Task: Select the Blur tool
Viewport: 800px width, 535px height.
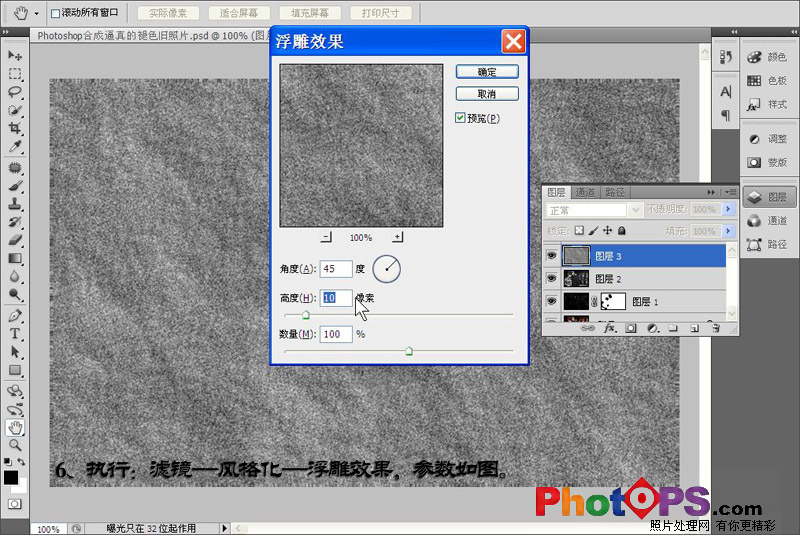Action: coord(15,276)
